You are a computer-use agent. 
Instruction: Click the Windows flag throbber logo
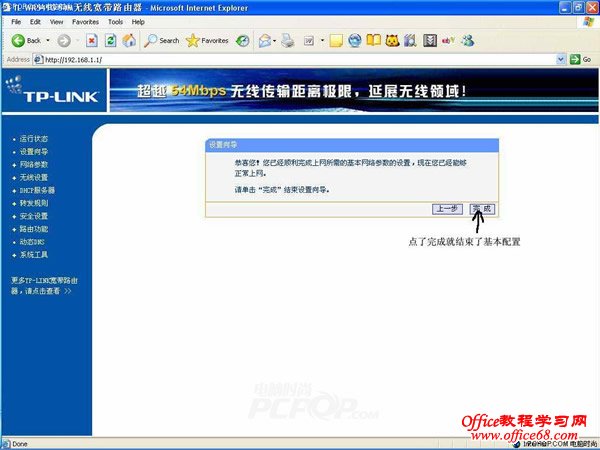[589, 22]
